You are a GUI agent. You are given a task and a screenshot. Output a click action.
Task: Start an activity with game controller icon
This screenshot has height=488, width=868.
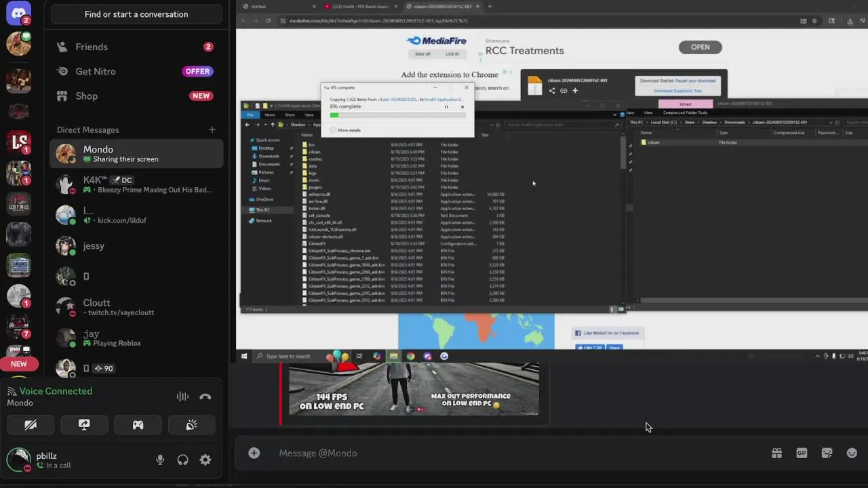[138, 425]
